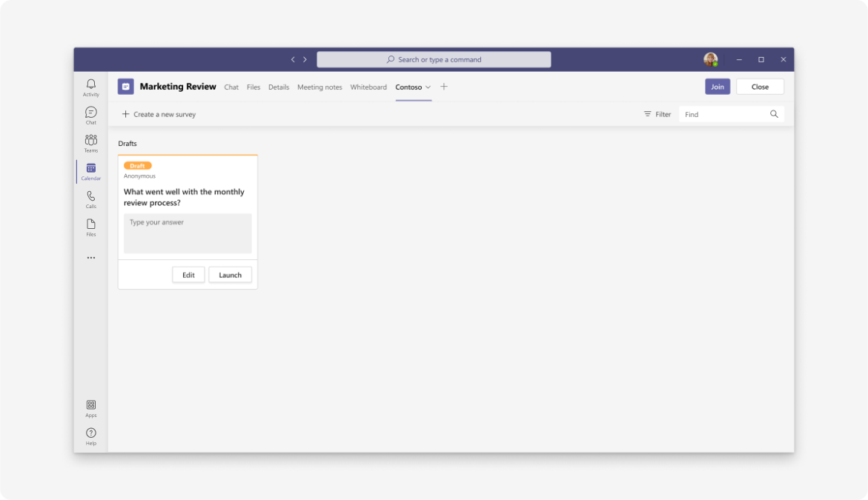
Task: Show more apps via the ellipsis icon
Action: [90, 258]
